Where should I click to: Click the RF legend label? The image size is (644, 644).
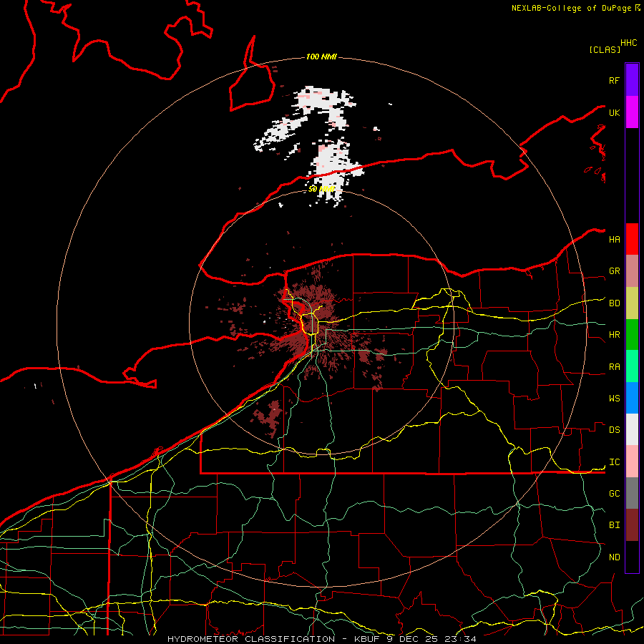614,80
